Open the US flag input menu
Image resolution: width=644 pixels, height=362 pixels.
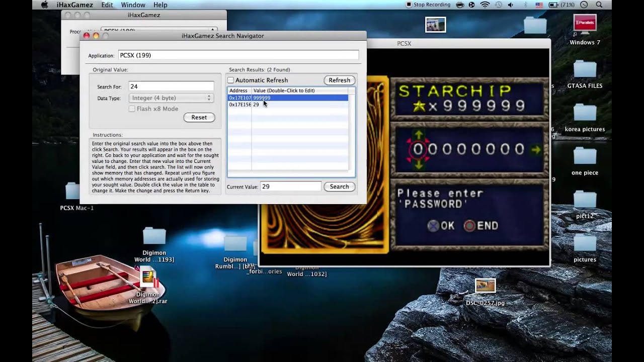[539, 5]
